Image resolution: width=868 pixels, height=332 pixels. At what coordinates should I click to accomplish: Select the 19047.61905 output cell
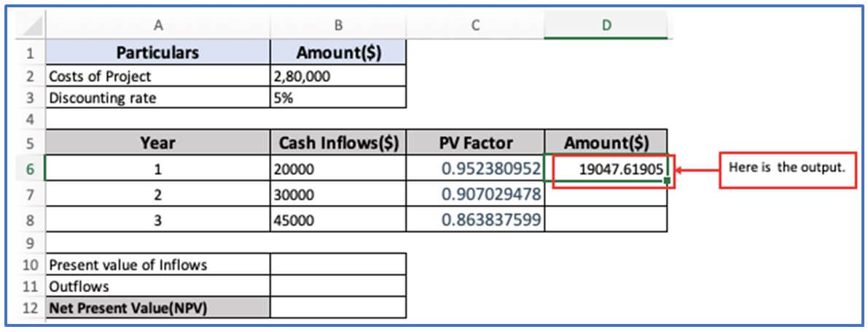606,169
